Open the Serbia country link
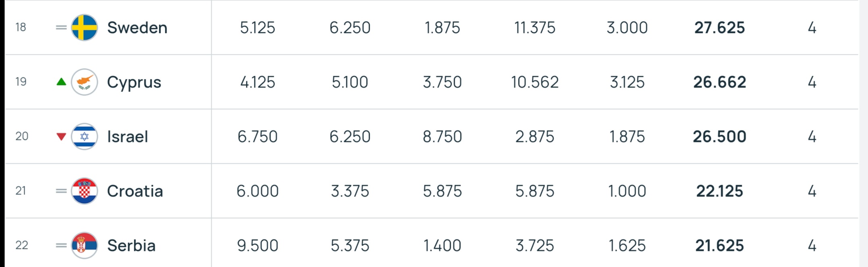 point(131,245)
